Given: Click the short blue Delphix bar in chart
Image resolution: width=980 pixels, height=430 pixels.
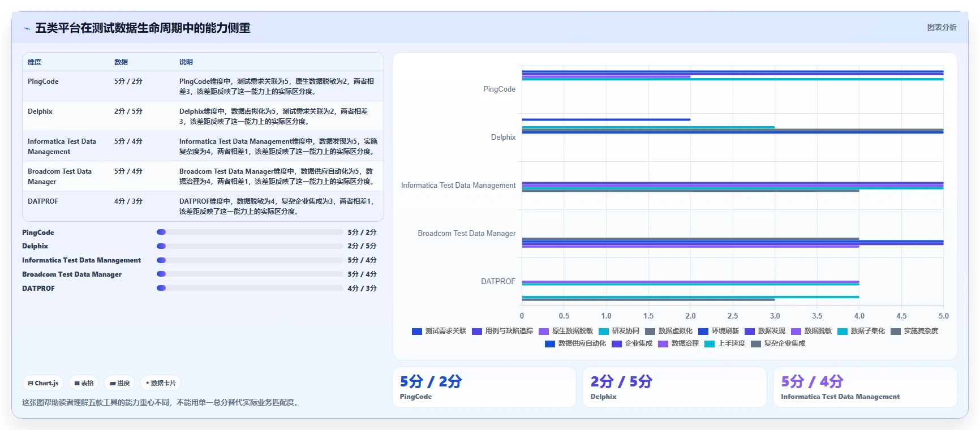Looking at the screenshot, I should (x=606, y=119).
